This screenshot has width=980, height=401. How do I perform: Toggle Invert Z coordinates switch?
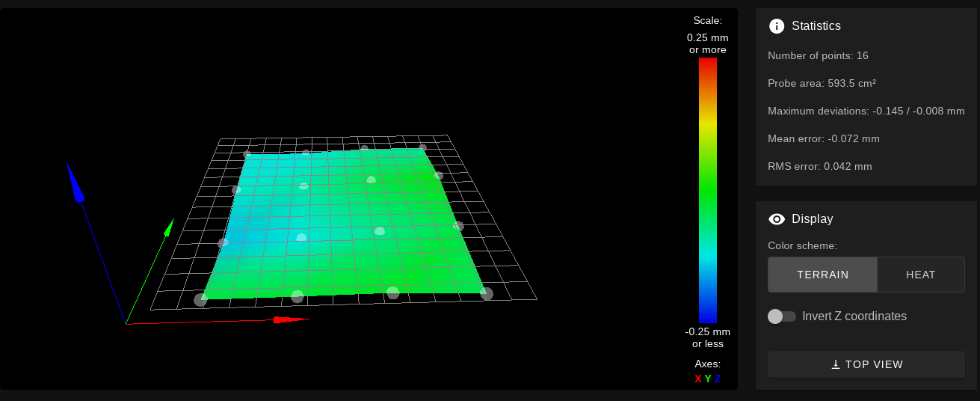782,316
